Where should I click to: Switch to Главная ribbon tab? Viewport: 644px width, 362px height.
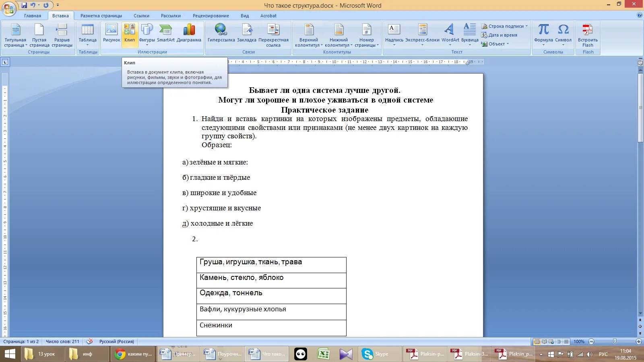pyautogui.click(x=33, y=16)
